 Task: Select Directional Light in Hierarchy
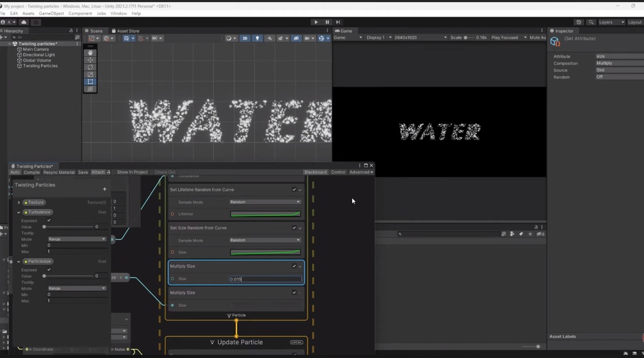pyautogui.click(x=38, y=55)
